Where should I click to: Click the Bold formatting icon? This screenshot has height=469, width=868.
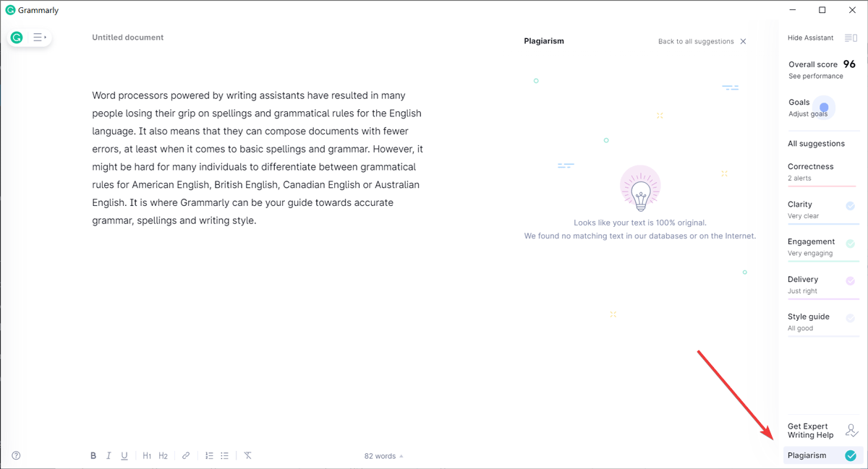click(93, 456)
